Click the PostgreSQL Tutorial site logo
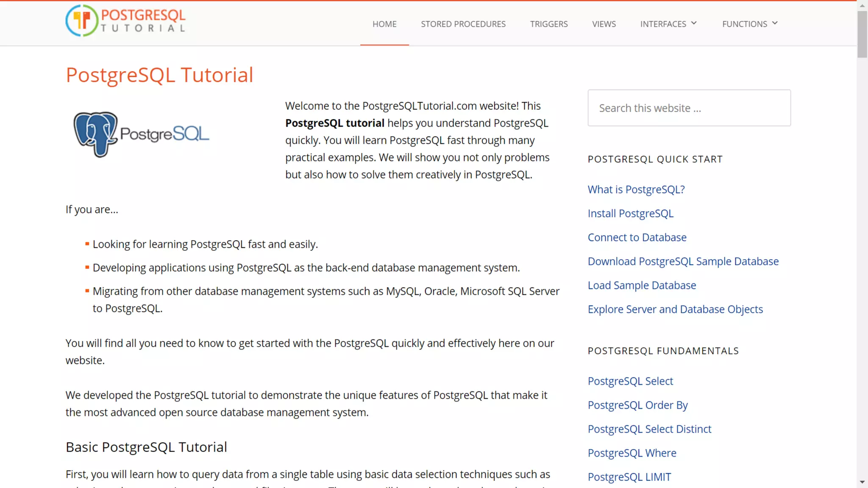 pyautogui.click(x=125, y=21)
